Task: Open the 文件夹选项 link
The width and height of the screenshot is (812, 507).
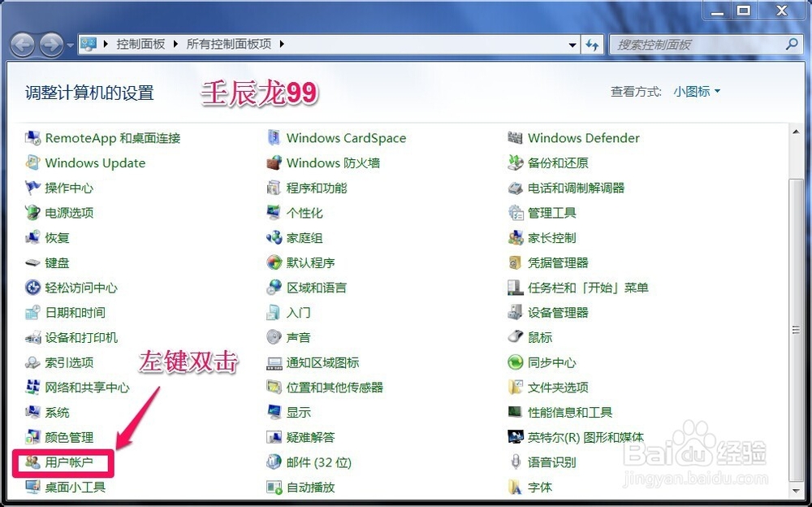Action: [558, 388]
